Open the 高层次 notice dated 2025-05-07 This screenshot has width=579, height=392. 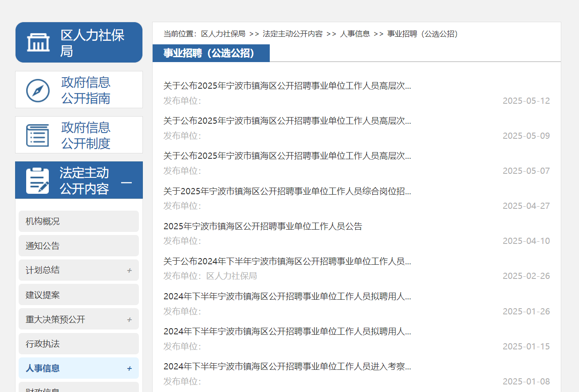pyautogui.click(x=287, y=156)
